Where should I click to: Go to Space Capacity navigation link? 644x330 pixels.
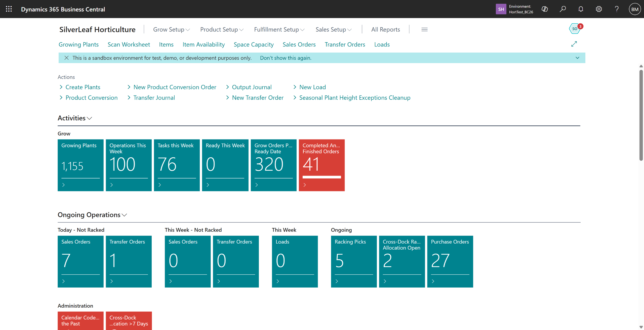coord(254,44)
